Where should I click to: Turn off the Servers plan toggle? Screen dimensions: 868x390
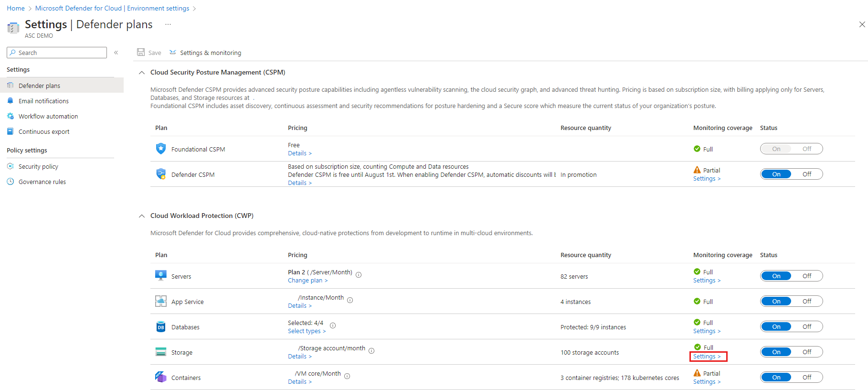[807, 276]
